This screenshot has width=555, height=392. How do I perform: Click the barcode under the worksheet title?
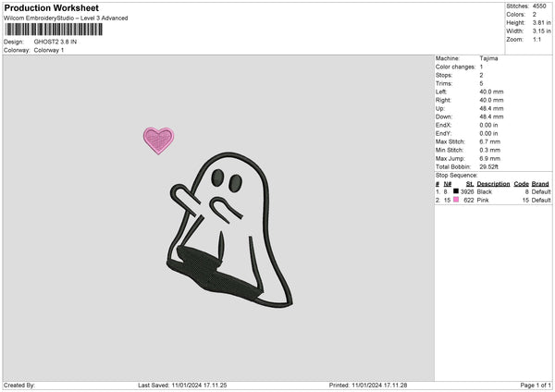click(54, 30)
